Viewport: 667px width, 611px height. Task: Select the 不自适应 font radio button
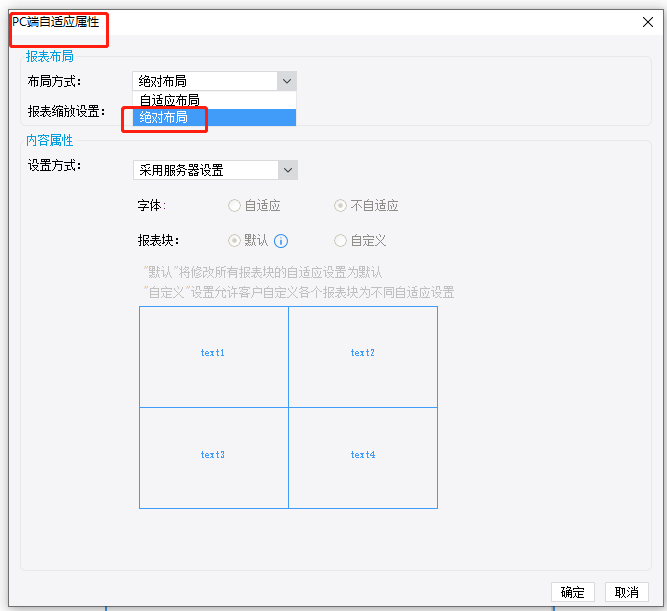click(340, 206)
